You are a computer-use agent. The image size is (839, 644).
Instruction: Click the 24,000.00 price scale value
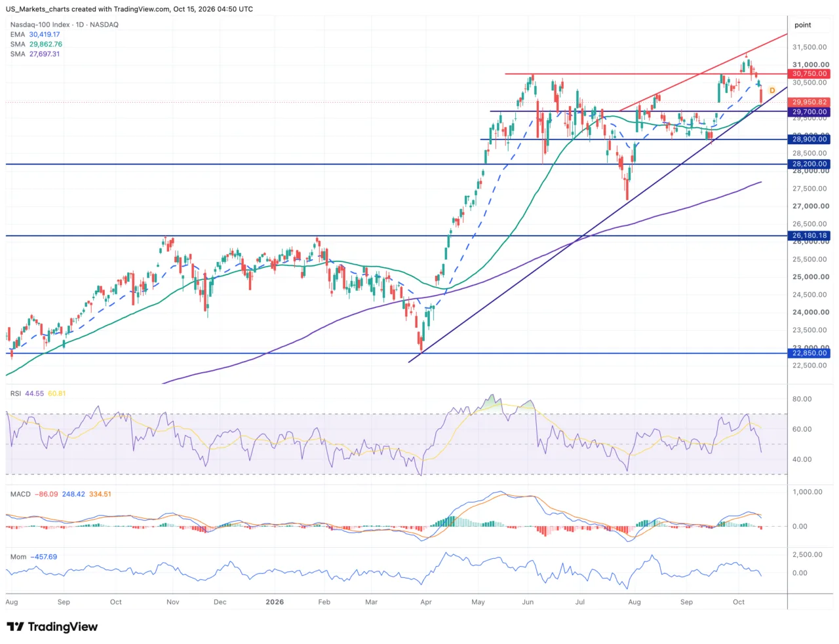(x=811, y=313)
